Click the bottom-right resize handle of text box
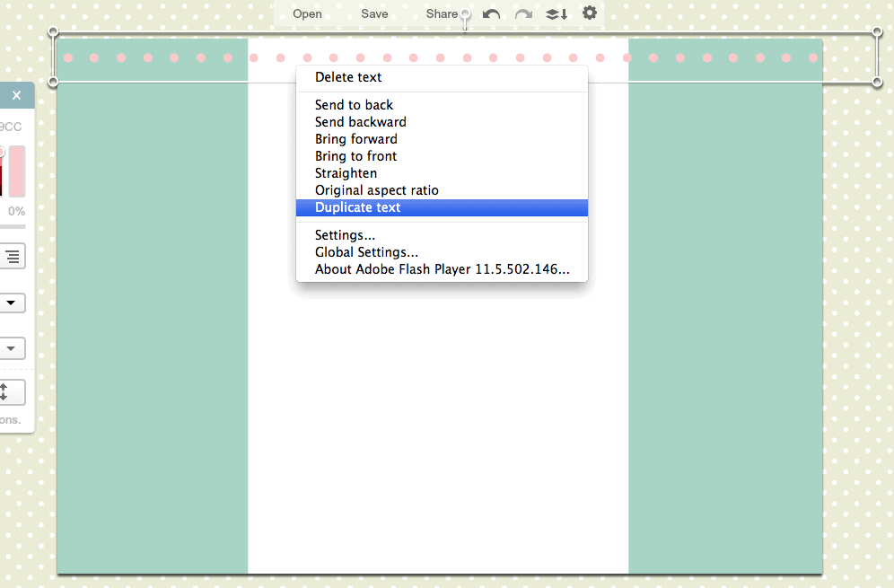Screen dimensions: 894x588 pos(877,82)
